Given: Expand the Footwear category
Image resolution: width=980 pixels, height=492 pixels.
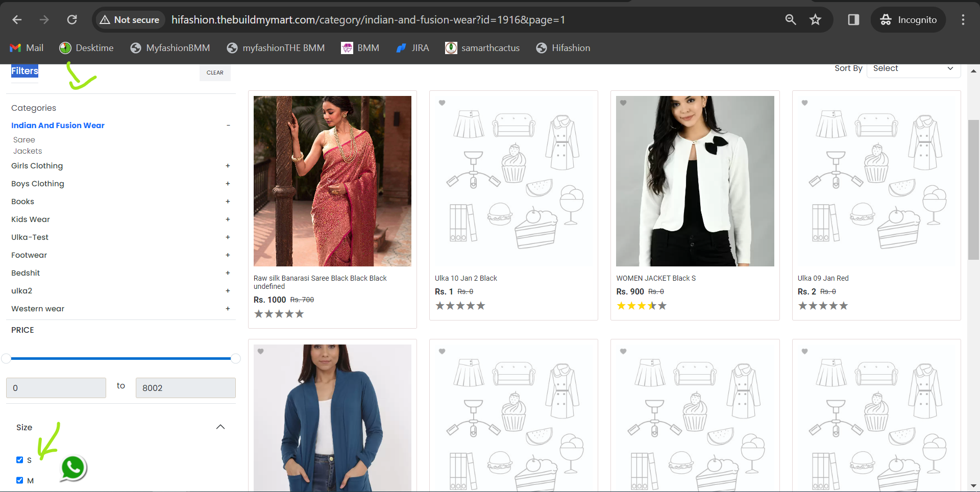Looking at the screenshot, I should point(228,255).
